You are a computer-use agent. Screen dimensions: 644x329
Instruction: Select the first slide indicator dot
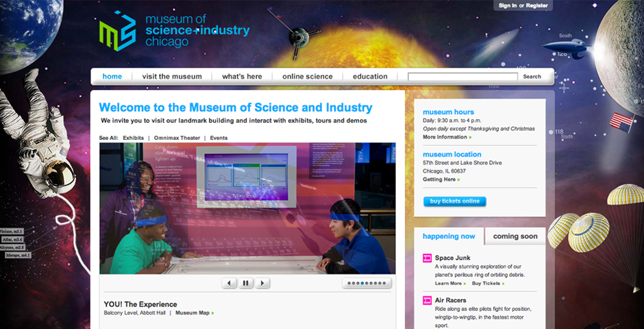[349, 283]
